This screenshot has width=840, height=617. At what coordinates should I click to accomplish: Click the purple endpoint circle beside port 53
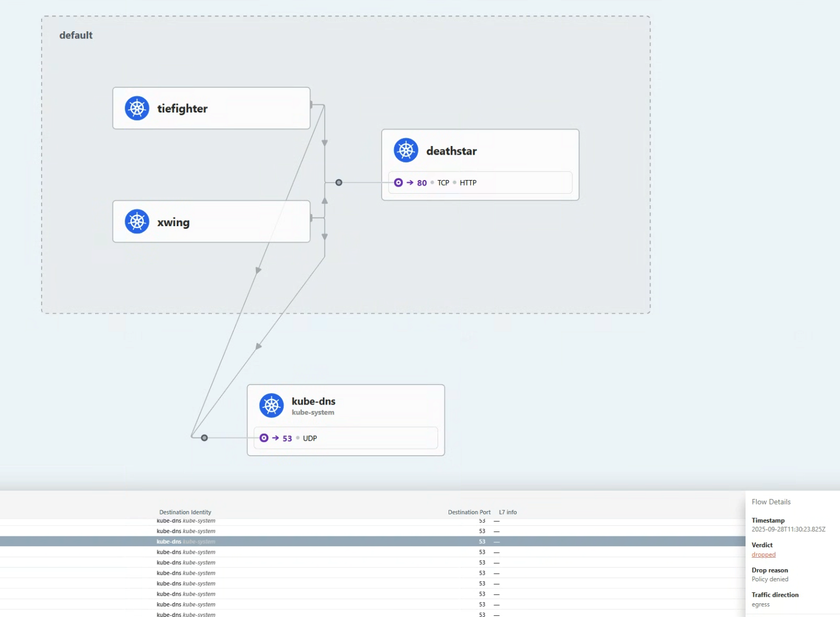(x=264, y=438)
